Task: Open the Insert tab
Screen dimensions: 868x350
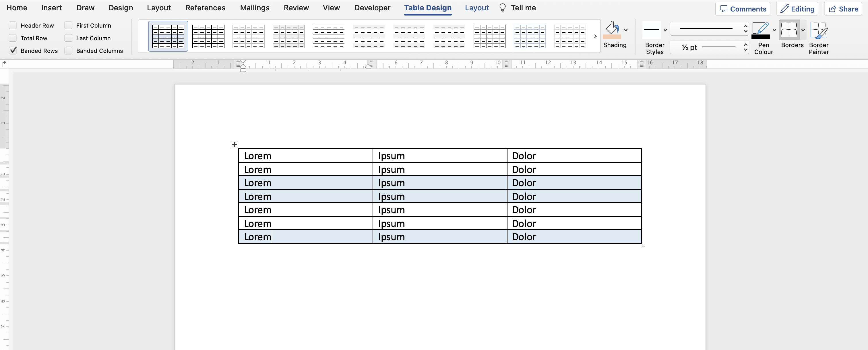Action: [x=52, y=8]
